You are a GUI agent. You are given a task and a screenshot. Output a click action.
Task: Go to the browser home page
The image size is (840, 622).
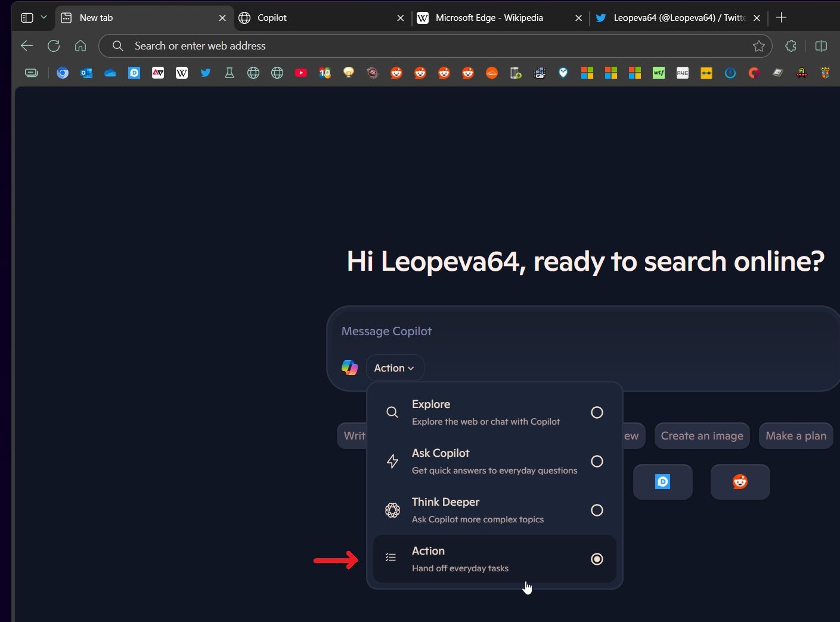pyautogui.click(x=80, y=46)
